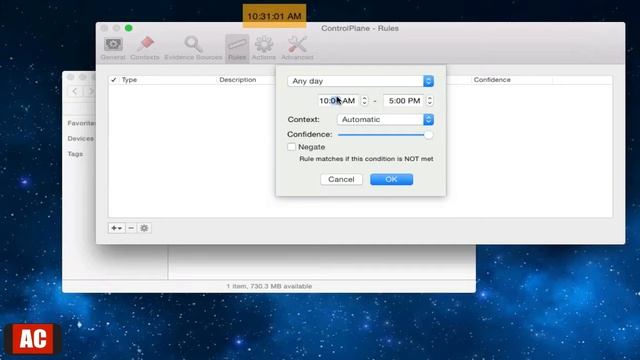Open the Context Automatic dropdown
This screenshot has width=640, height=360.
click(385, 120)
